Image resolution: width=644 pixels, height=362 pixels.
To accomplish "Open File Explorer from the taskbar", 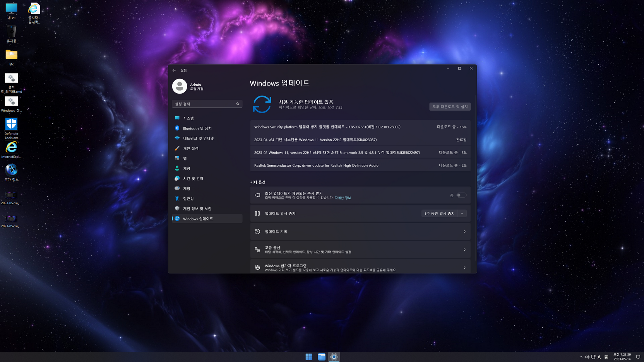I will coord(322,357).
